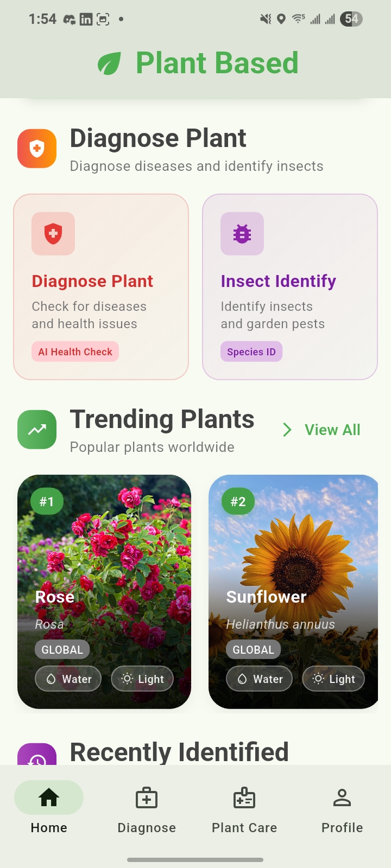Tap the Plant Based leaf logo

click(109, 62)
